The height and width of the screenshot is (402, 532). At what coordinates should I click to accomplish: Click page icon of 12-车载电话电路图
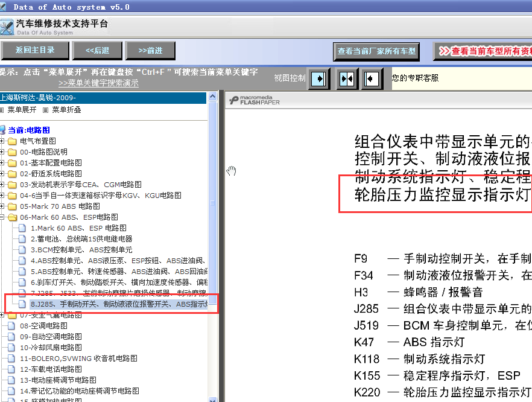pos(11,369)
